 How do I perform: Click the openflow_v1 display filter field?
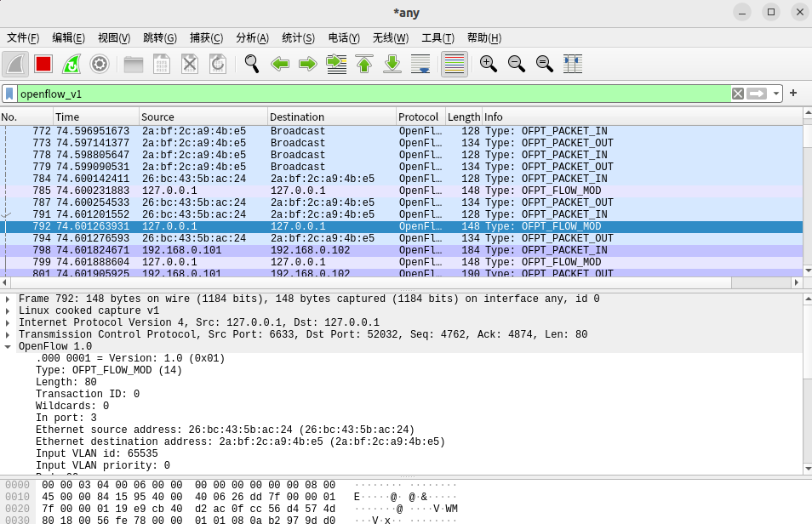pos(374,94)
